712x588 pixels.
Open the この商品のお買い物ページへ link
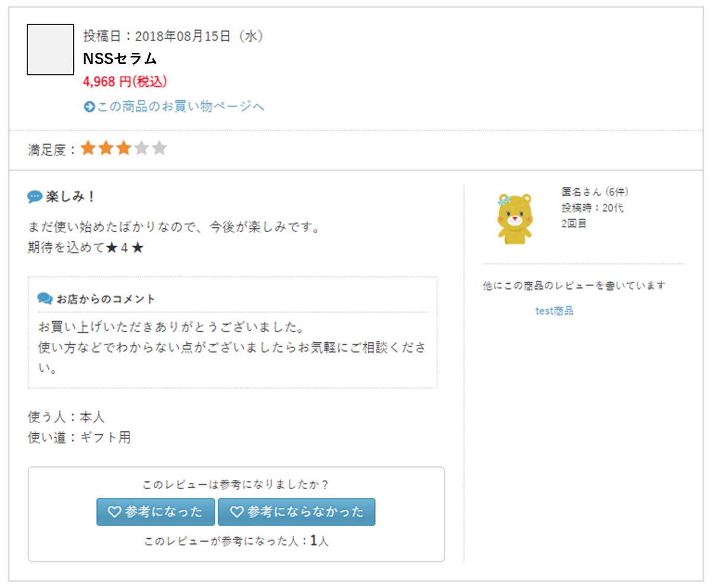(180, 107)
